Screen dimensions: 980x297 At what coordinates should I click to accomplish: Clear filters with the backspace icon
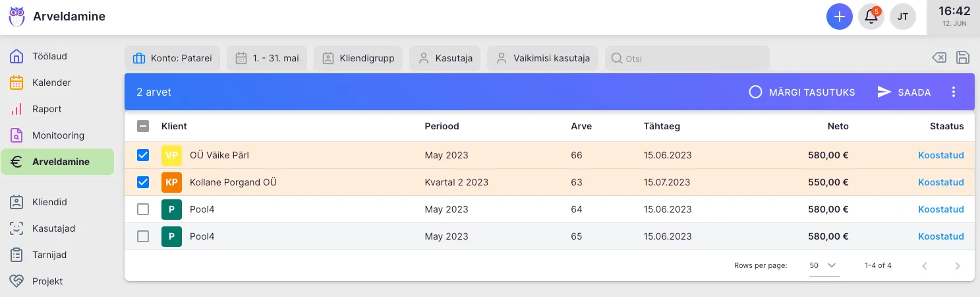click(939, 57)
